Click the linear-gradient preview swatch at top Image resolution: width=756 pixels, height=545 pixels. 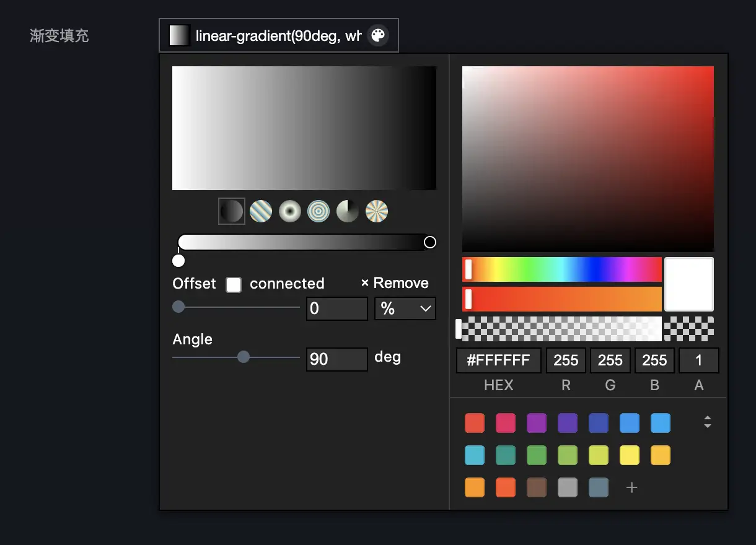coord(180,35)
